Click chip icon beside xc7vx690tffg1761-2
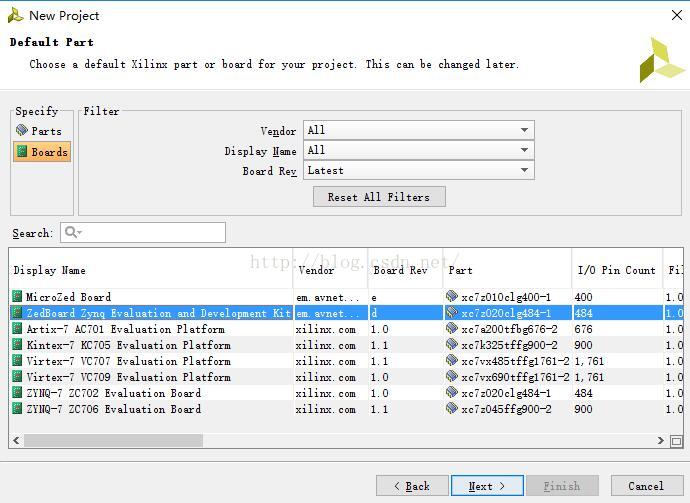 pos(452,377)
